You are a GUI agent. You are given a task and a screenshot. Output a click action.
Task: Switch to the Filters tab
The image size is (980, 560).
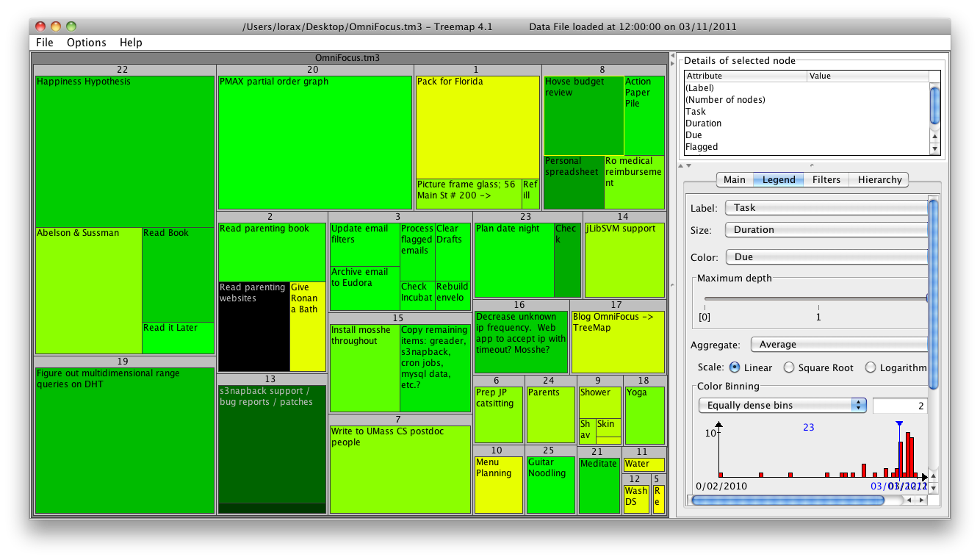(x=826, y=179)
